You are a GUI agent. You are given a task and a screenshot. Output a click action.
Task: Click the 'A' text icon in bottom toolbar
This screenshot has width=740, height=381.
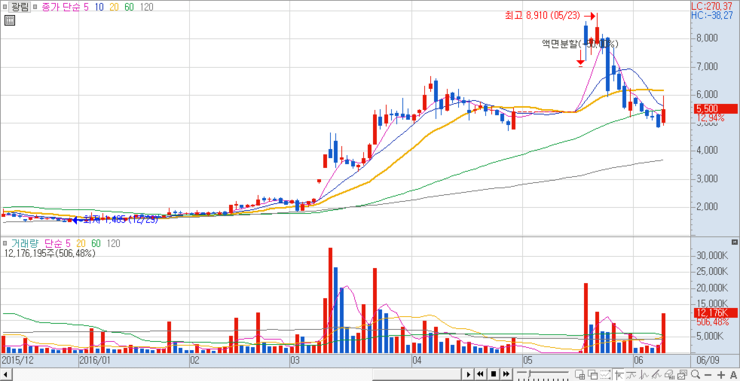[733, 374]
